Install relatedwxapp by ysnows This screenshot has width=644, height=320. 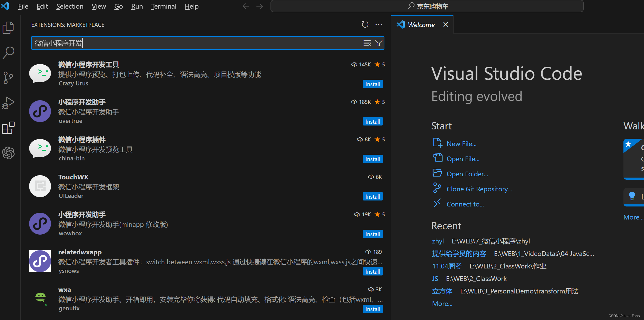[373, 272]
